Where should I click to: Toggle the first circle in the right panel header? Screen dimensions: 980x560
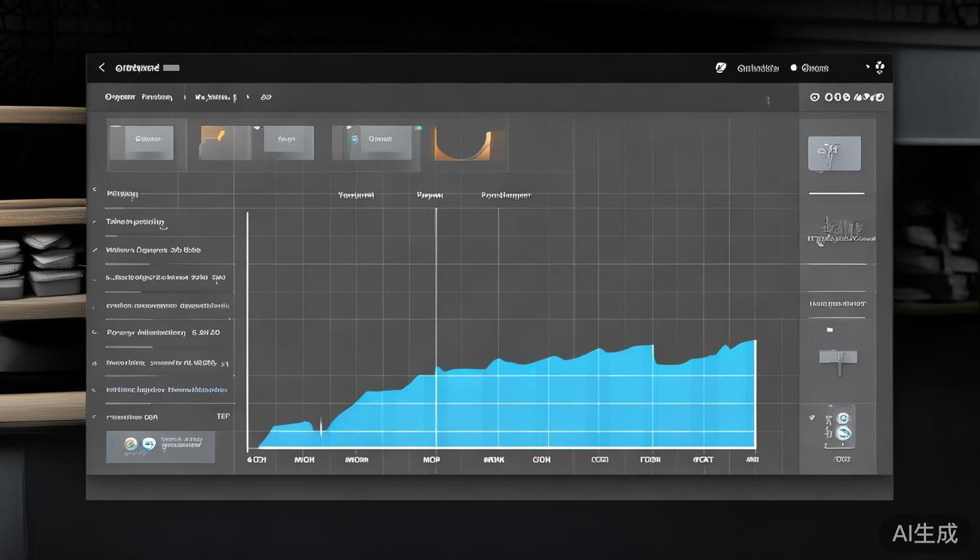coord(814,97)
